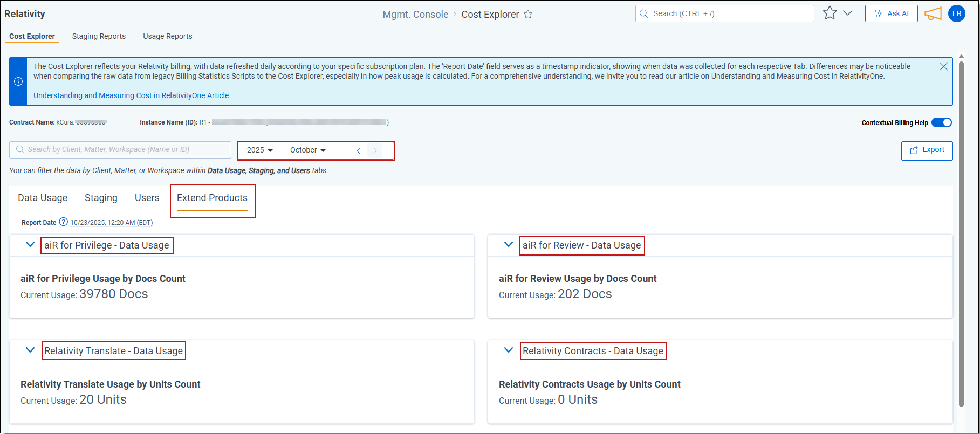The image size is (980, 434).
Task: Open the Staging tab
Action: (x=101, y=198)
